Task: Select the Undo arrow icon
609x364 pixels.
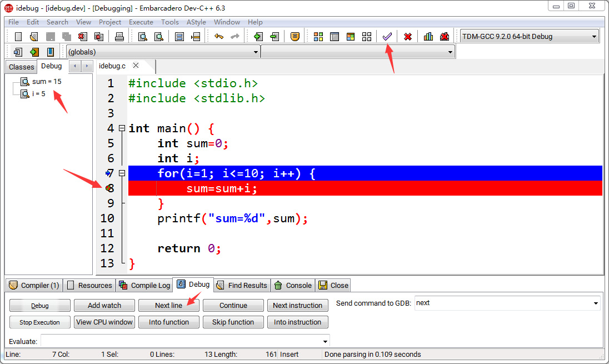Action: click(x=217, y=36)
